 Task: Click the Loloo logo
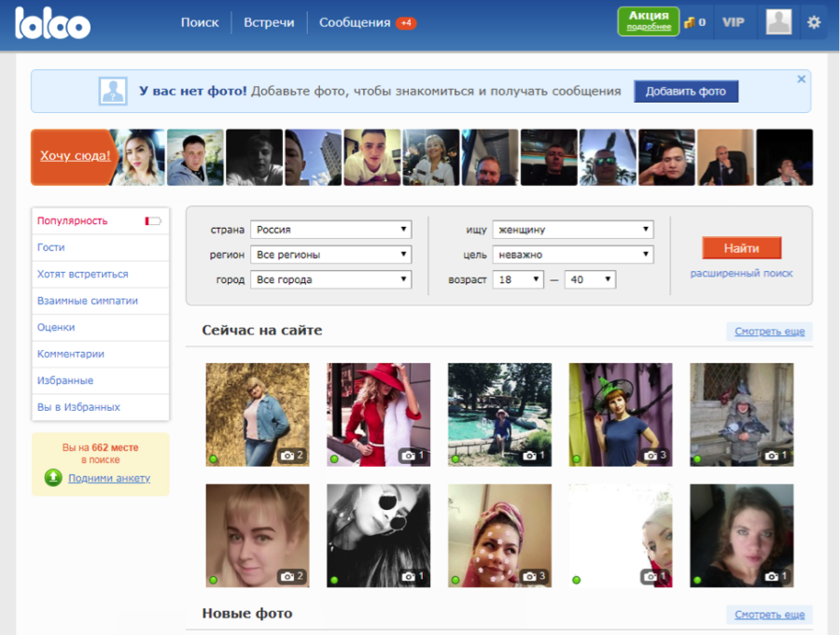[52, 23]
